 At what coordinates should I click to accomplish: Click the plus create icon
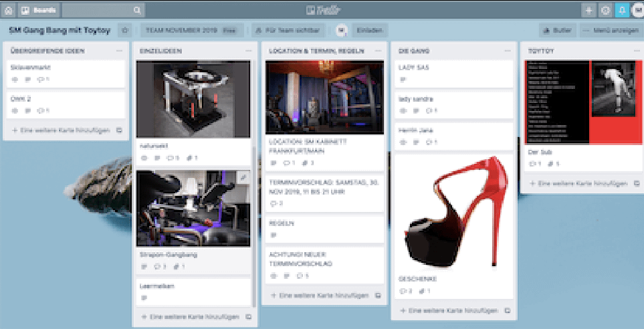point(588,10)
